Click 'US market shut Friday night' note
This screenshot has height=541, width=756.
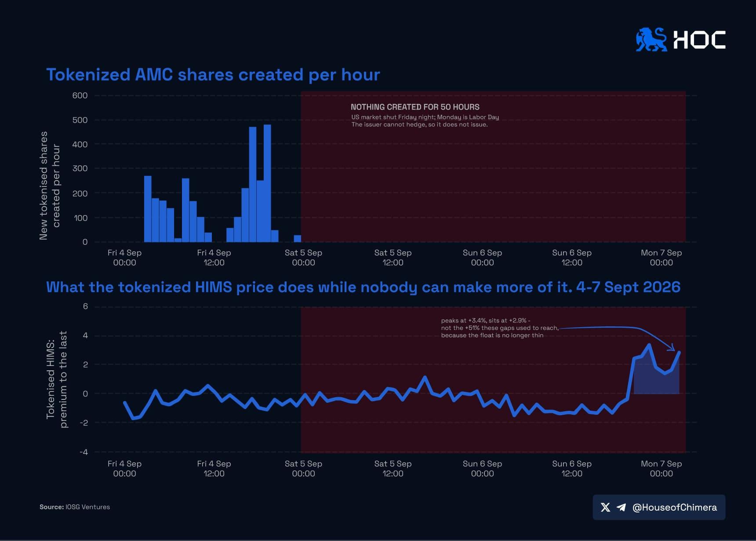[x=393, y=117]
